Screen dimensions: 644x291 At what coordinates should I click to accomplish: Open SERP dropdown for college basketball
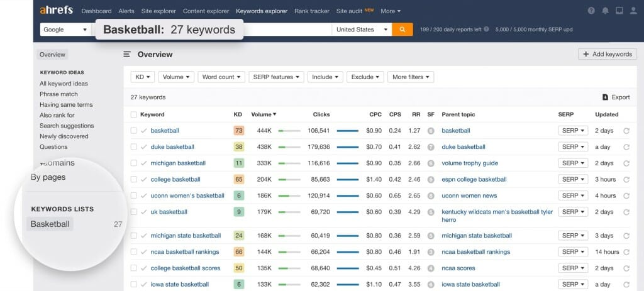coord(572,180)
